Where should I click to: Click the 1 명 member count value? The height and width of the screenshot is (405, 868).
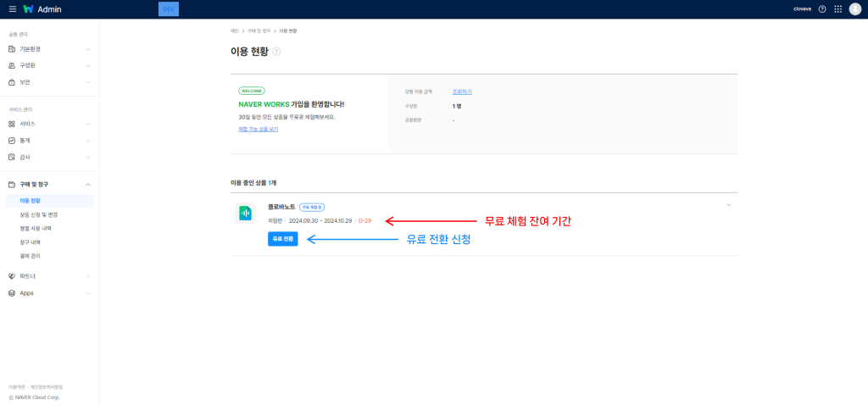[457, 106]
